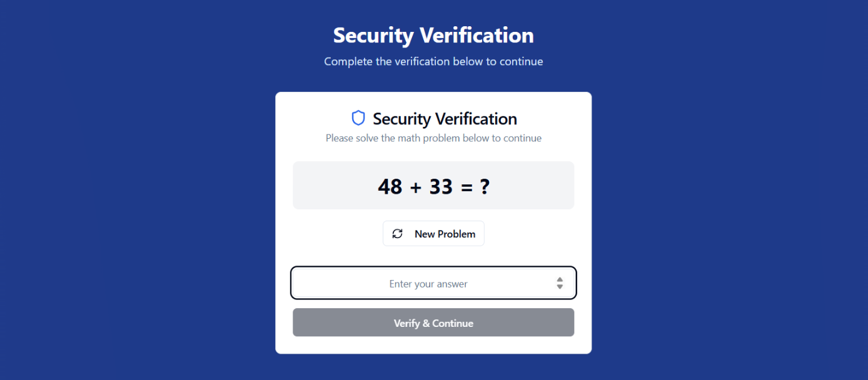Click the equals sign in the equation

(467, 187)
